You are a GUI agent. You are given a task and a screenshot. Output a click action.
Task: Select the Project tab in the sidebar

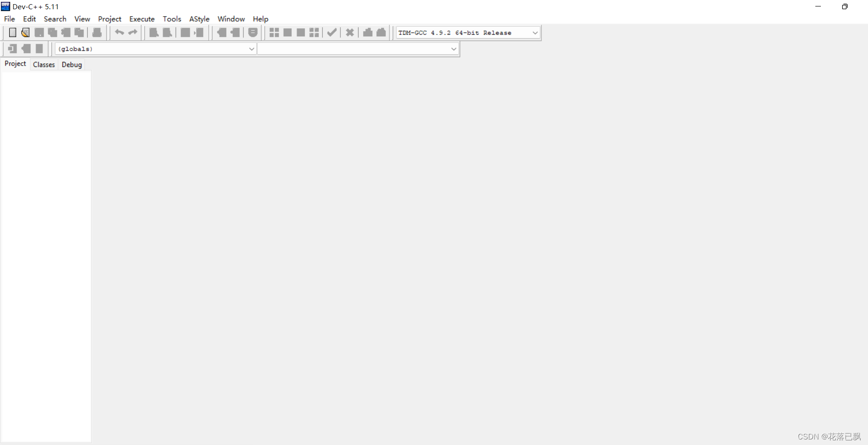pyautogui.click(x=15, y=64)
